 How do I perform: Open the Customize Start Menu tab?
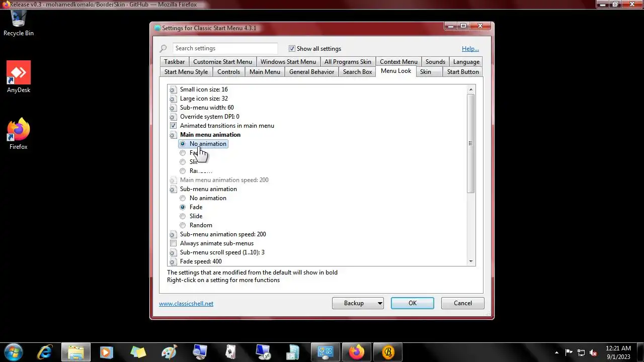[x=222, y=62]
